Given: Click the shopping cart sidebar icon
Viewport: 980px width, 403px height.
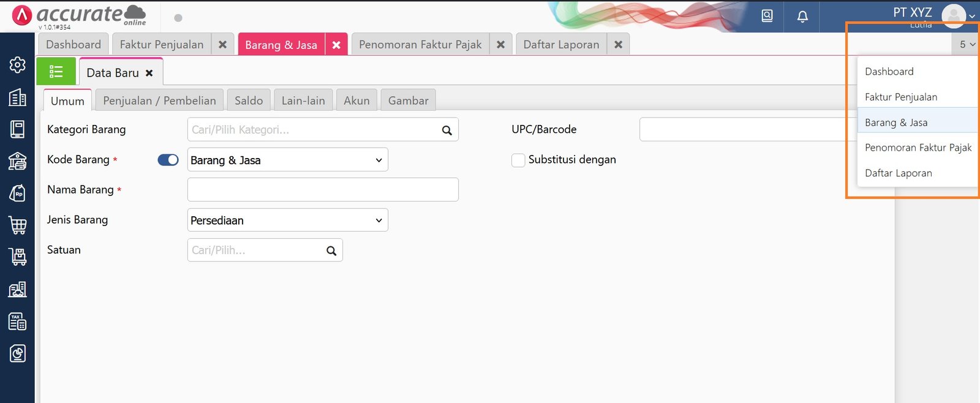Looking at the screenshot, I should [17, 225].
